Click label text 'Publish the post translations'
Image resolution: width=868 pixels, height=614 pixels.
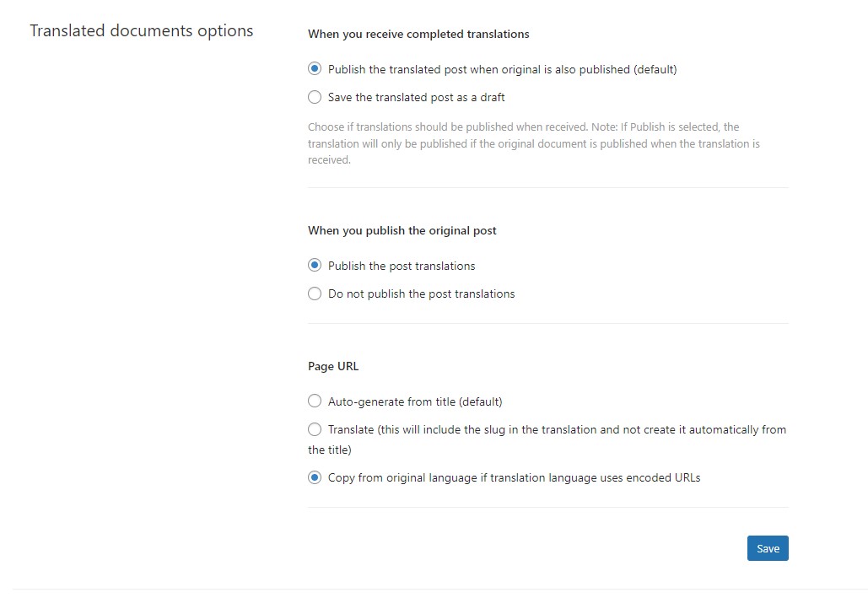coord(402,267)
